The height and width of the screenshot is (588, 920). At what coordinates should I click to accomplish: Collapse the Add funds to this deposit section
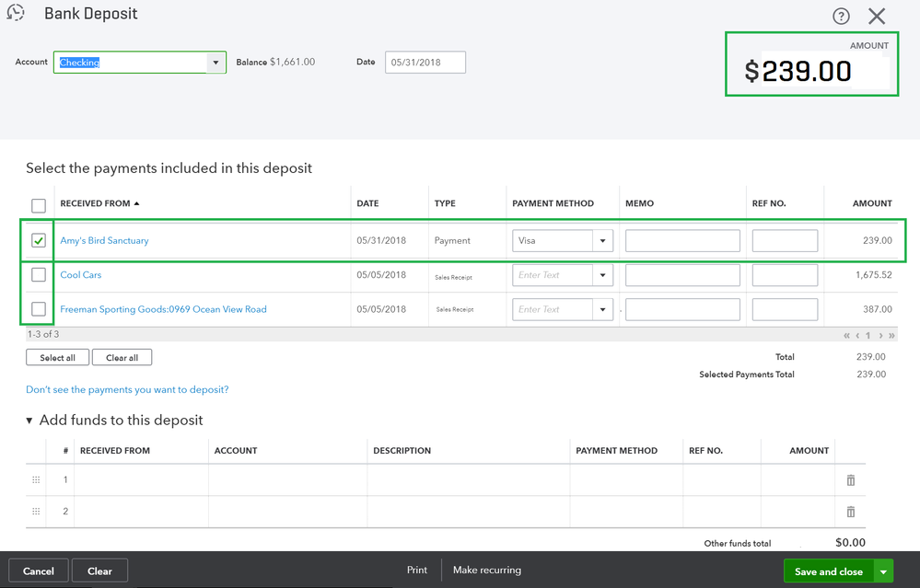(30, 420)
